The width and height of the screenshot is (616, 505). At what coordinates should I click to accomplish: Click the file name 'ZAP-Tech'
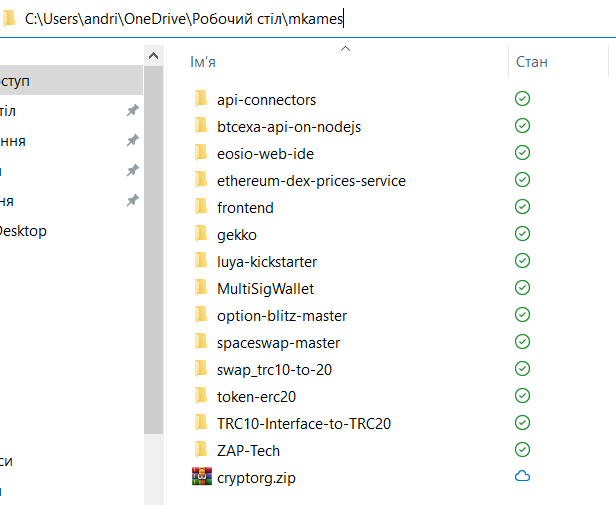tap(248, 451)
